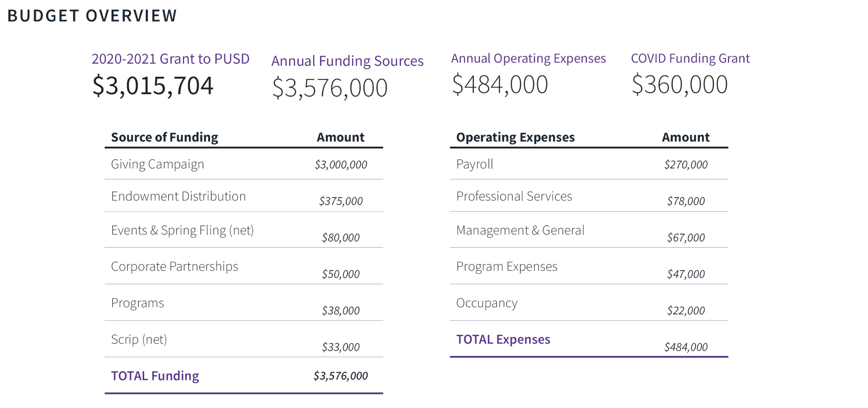The width and height of the screenshot is (868, 408).
Task: Click the $360,000 COVID grant amount
Action: coord(679,84)
